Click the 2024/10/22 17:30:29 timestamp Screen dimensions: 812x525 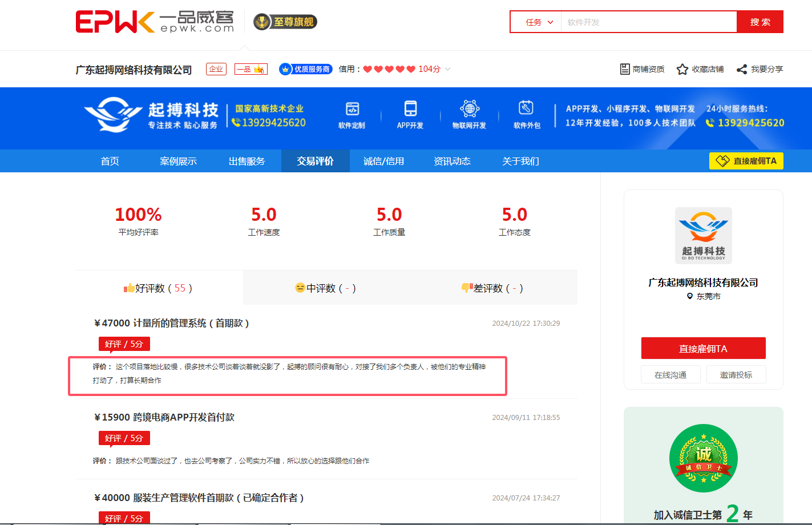[526, 323]
